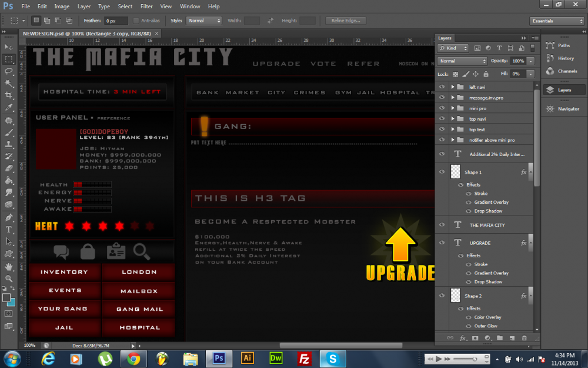This screenshot has height=368, width=588.
Task: Click the foreground color swatch
Action: coord(6,298)
